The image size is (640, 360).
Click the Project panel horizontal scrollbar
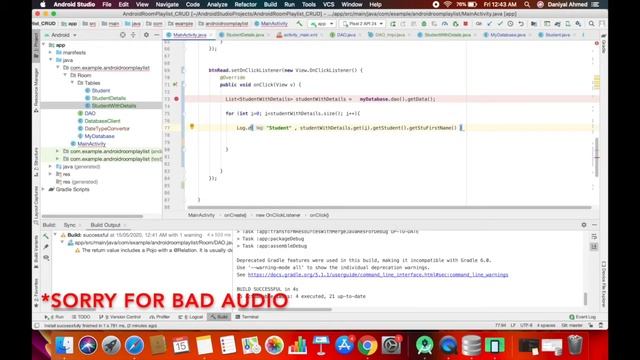click(x=92, y=216)
